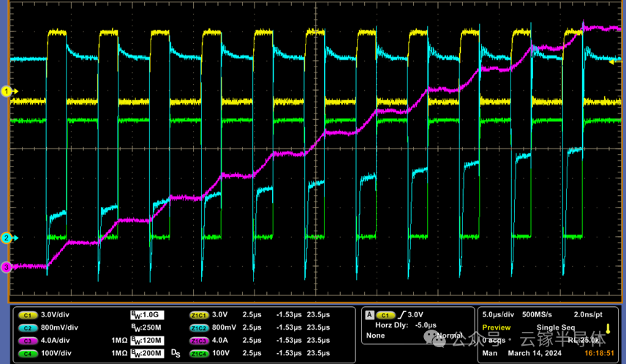The width and height of the screenshot is (626, 364).
Task: Click the 2.5µs zoom timebase in Z1C1 row
Action: 252,314
